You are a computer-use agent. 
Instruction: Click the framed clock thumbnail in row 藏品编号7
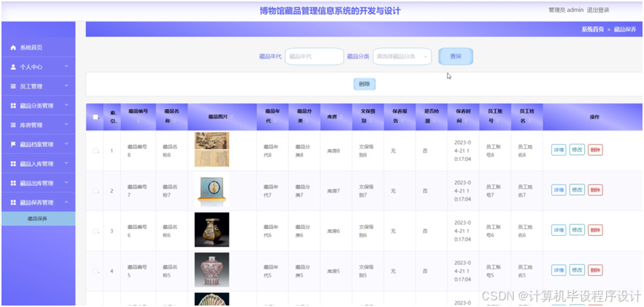coord(212,190)
